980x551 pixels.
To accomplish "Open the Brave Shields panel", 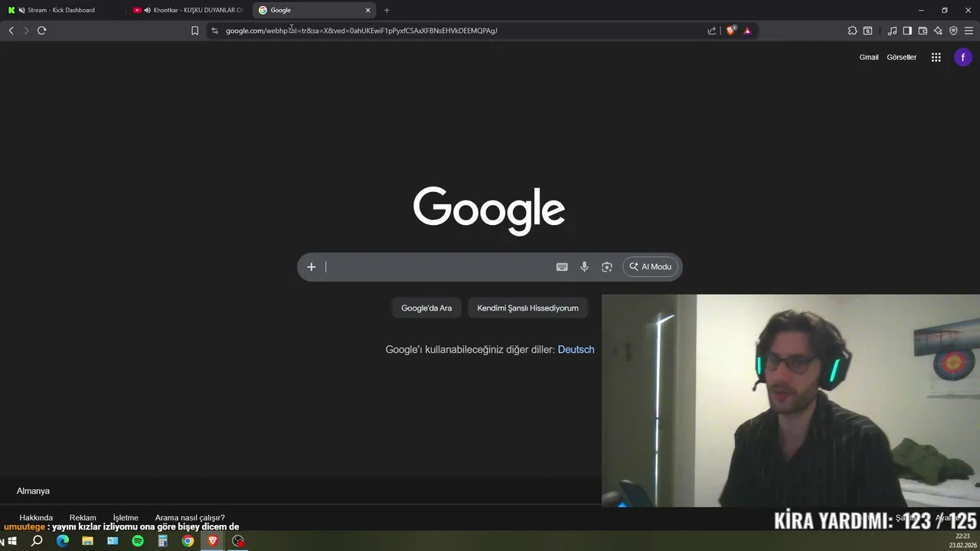I will (x=730, y=31).
